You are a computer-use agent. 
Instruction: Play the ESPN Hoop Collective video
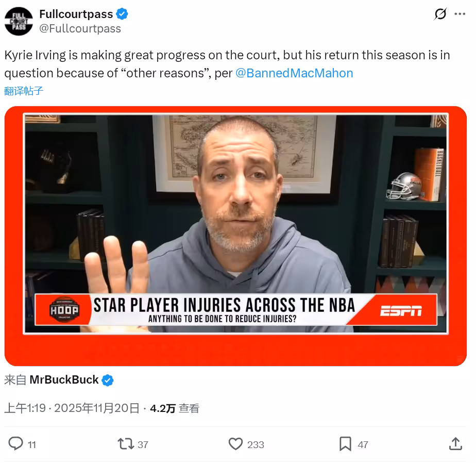(x=235, y=236)
